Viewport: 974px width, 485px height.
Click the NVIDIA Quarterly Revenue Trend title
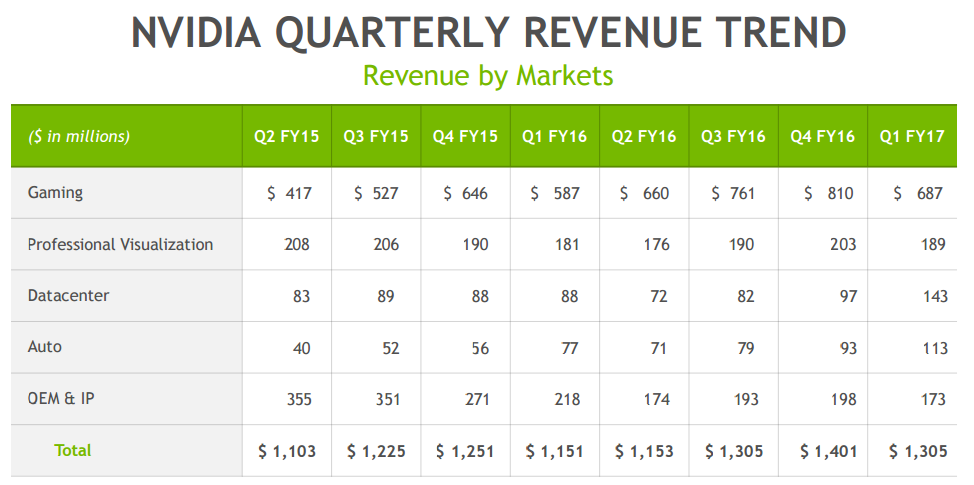(x=489, y=33)
